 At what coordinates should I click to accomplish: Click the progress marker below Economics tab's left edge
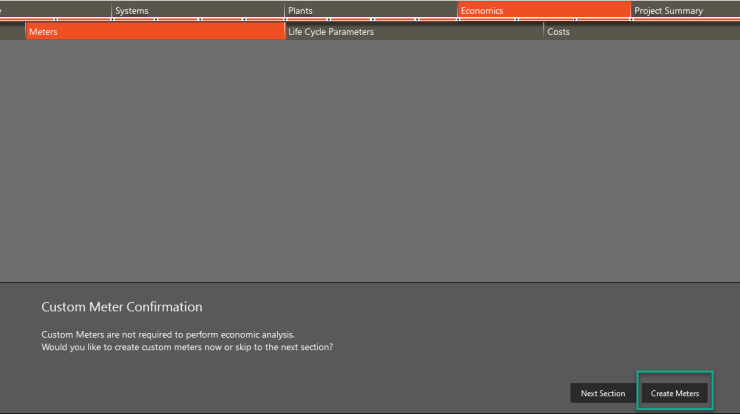(x=458, y=19)
